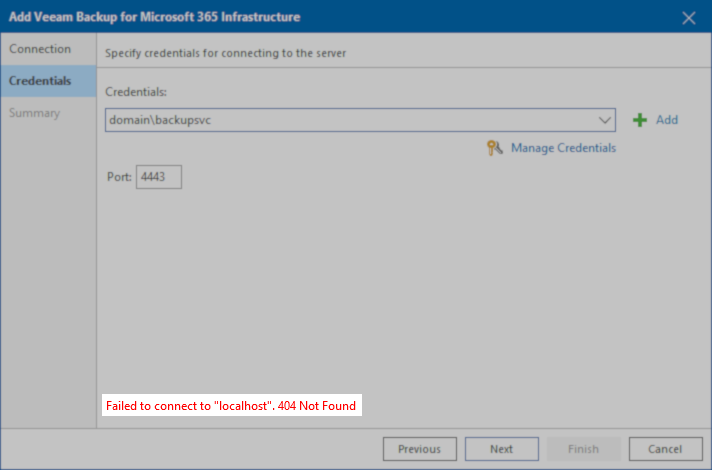
Task: Click the green plus Add icon
Action: click(640, 120)
